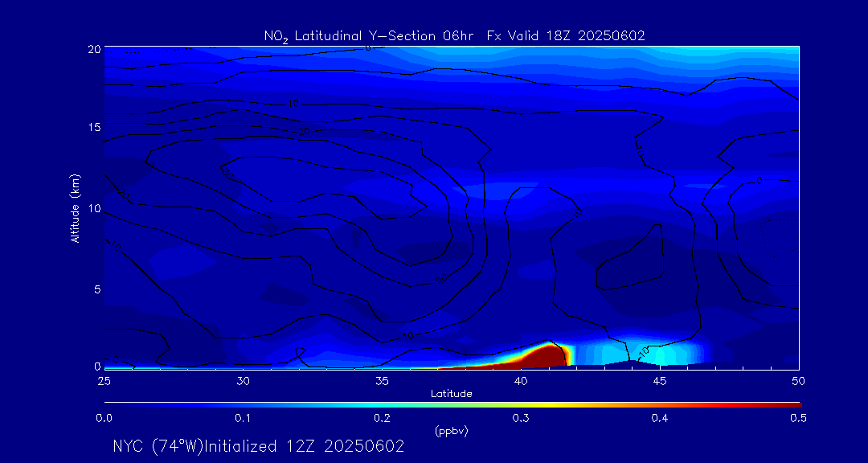Image resolution: width=868 pixels, height=463 pixels.
Task: Click altitude tick label 10
Action: [x=94, y=208]
